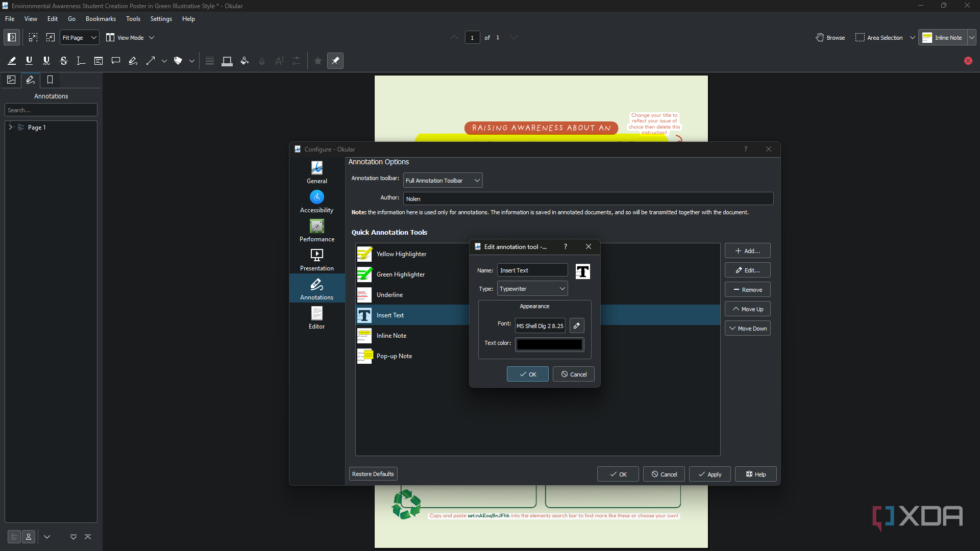Select the Squiggle underline tool
Image resolution: width=980 pixels, height=551 pixels.
pyautogui.click(x=46, y=61)
